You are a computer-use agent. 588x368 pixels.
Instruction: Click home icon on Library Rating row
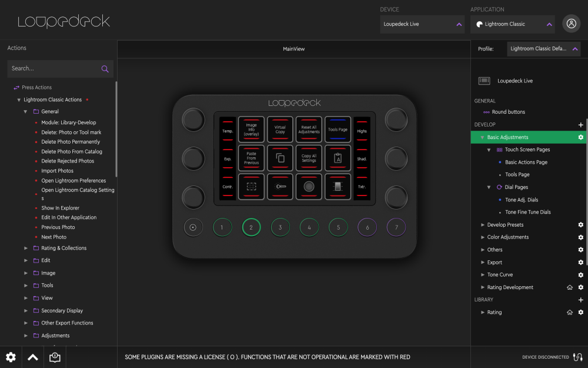coord(570,312)
